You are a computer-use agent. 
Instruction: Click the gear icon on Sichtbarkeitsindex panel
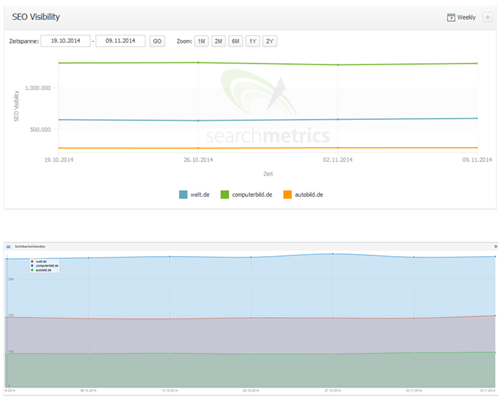point(495,246)
